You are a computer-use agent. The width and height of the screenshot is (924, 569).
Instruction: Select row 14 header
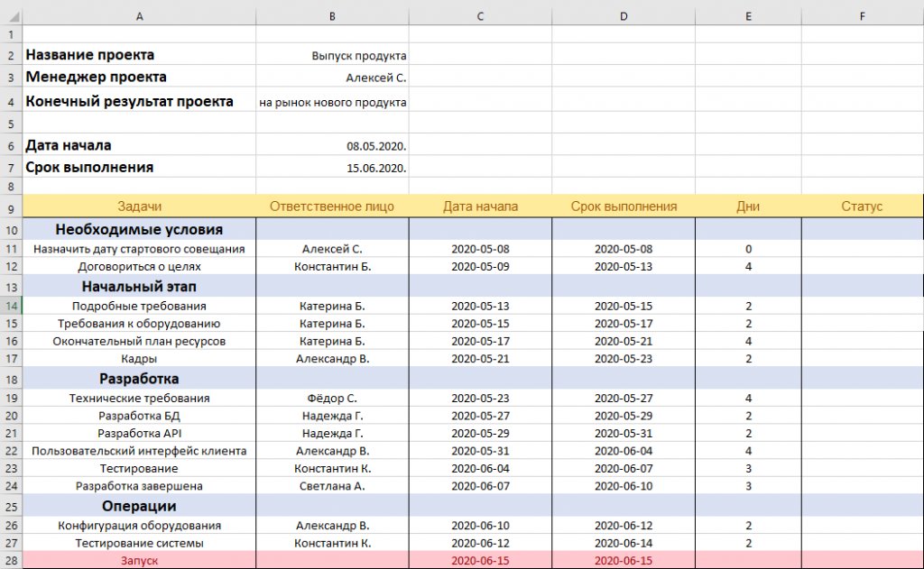11,307
